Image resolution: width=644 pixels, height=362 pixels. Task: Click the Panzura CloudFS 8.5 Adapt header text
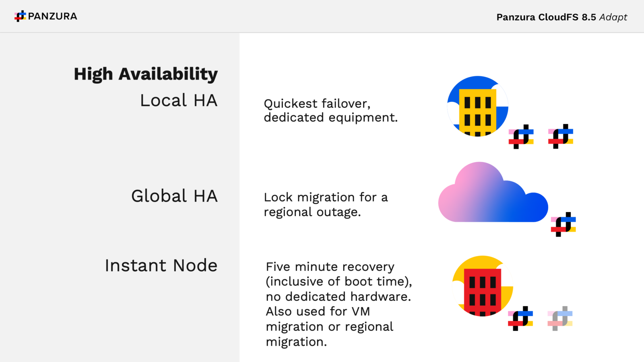pos(561,17)
